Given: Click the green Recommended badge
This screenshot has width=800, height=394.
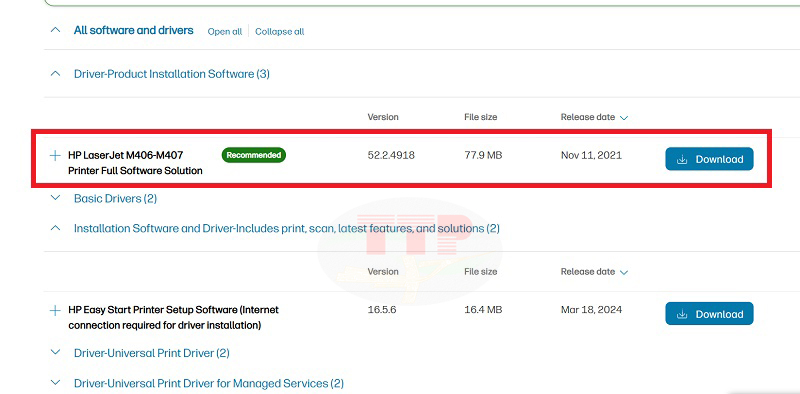Looking at the screenshot, I should 254,155.
